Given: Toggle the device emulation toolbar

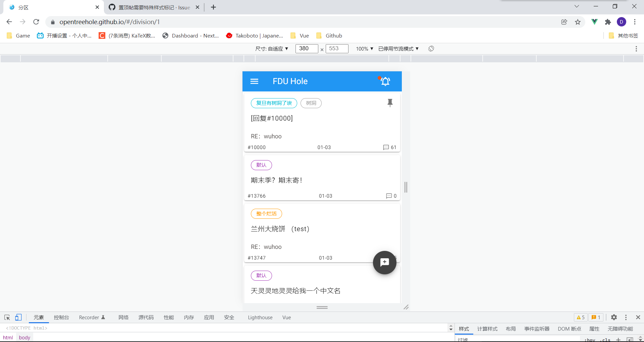Looking at the screenshot, I should 18,317.
